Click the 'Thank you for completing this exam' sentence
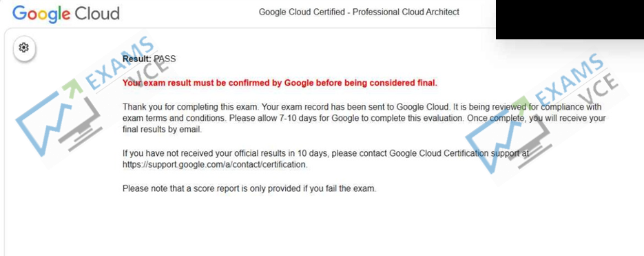Viewport: 644px width, 256px height. tap(191, 107)
